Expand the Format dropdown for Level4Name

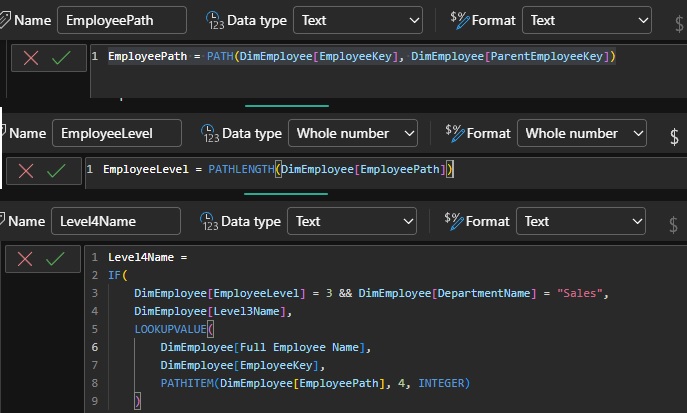coord(581,221)
